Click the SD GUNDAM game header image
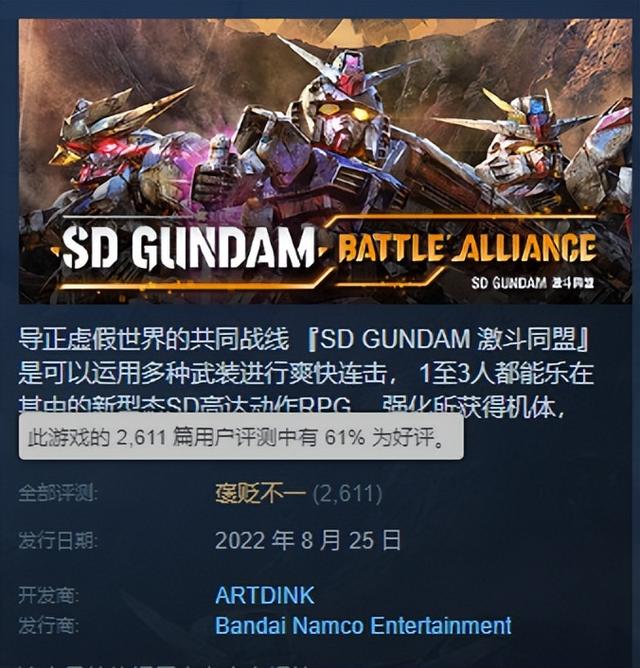The width and height of the screenshot is (640, 668). point(325,161)
